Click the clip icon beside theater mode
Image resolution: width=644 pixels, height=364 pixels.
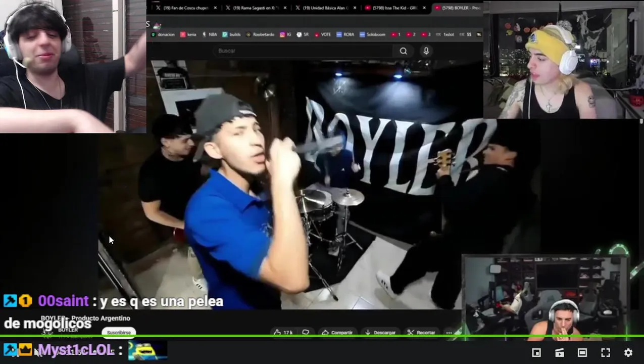click(x=559, y=353)
